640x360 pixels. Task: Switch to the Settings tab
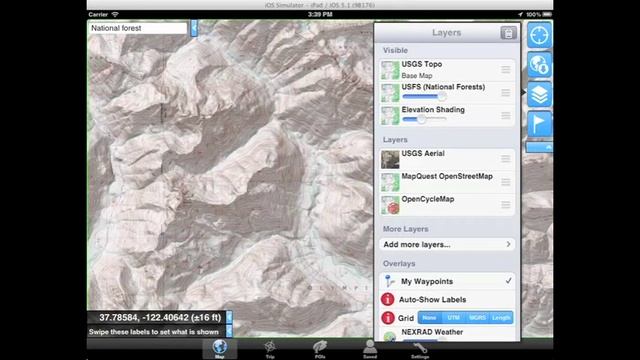420,350
